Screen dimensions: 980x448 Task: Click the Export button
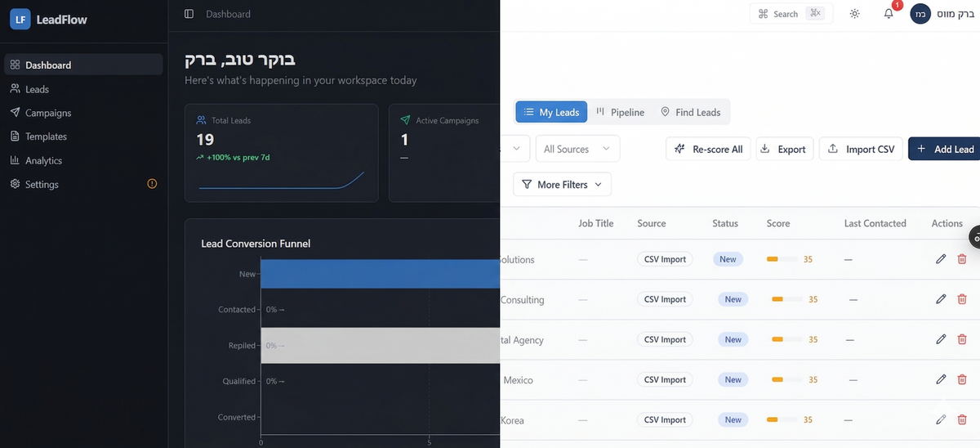point(784,149)
